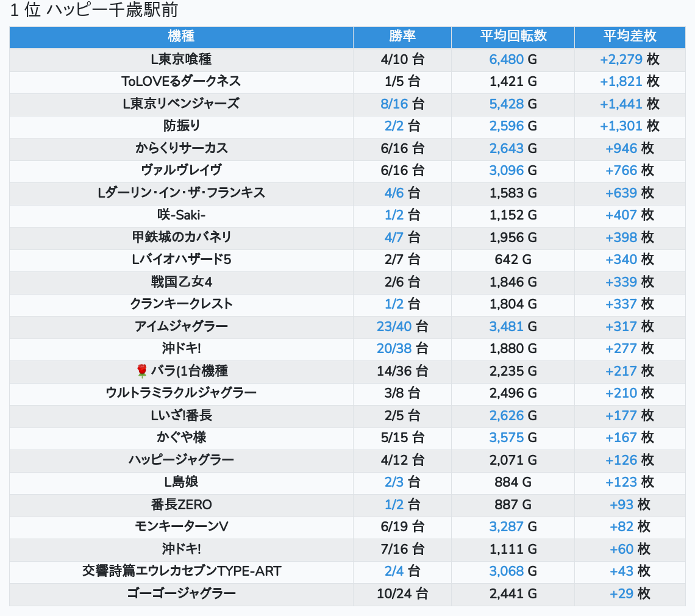Pick the win rate '2/2 台'
The image size is (695, 616).
pyautogui.click(x=402, y=126)
